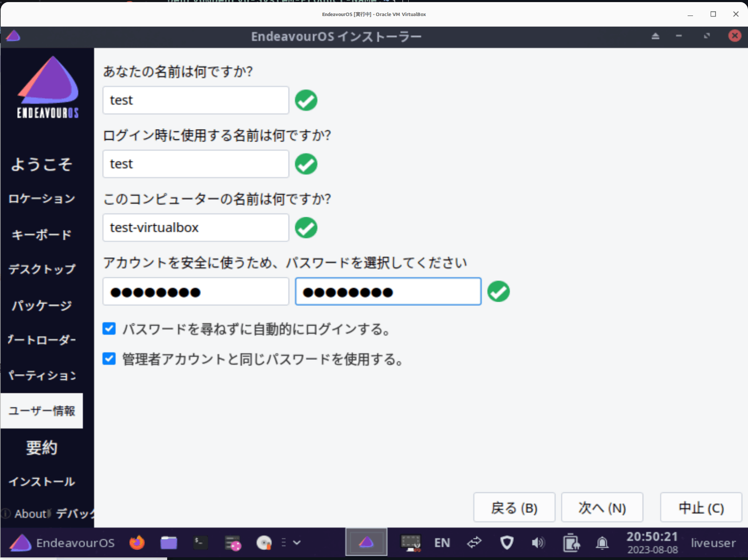Click the keep-above arrow in installer title bar
This screenshot has height=560, width=748.
point(656,36)
